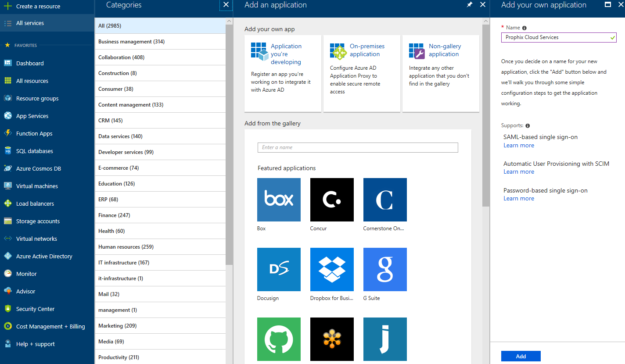Screen dimensions: 625x364
Task: Click the Create a resource plus icon
Action: tap(7, 6)
